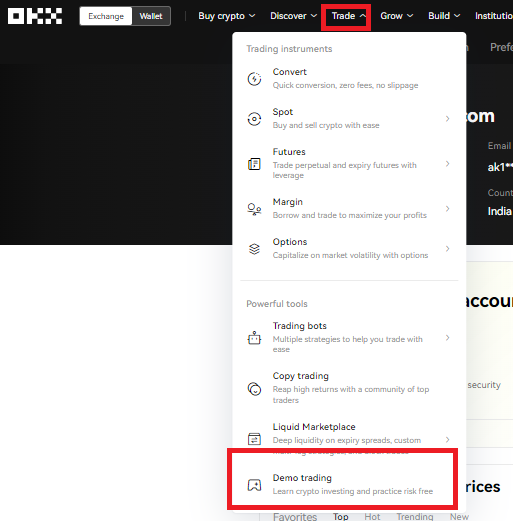Open the Convert menu entry
The width and height of the screenshot is (513, 521).
[349, 79]
